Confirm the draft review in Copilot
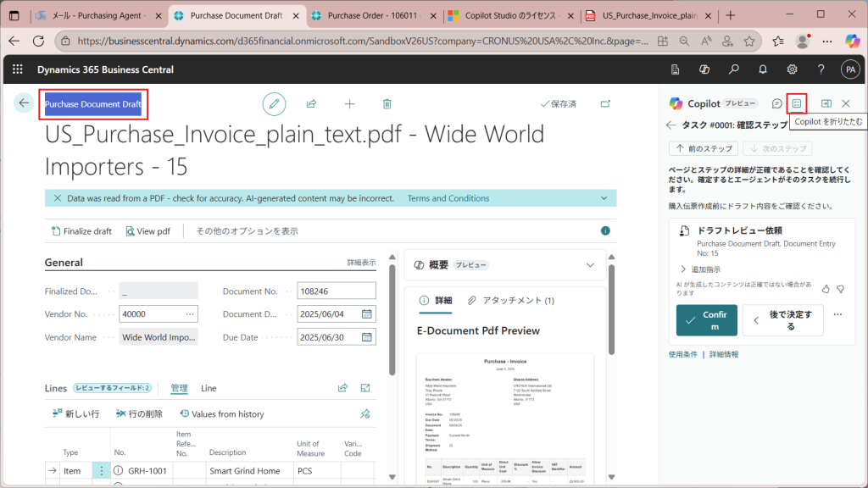 click(706, 320)
